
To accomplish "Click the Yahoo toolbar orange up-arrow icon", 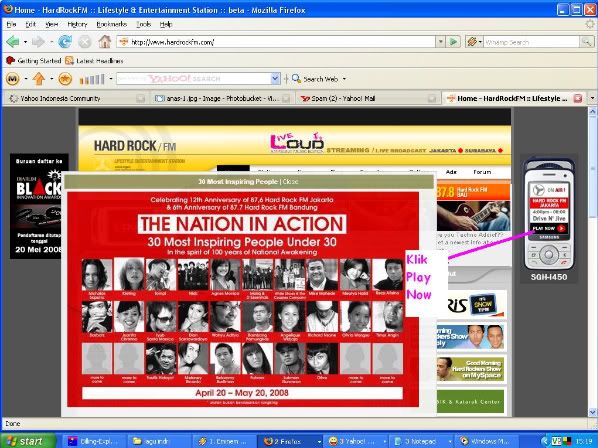I will (x=39, y=79).
